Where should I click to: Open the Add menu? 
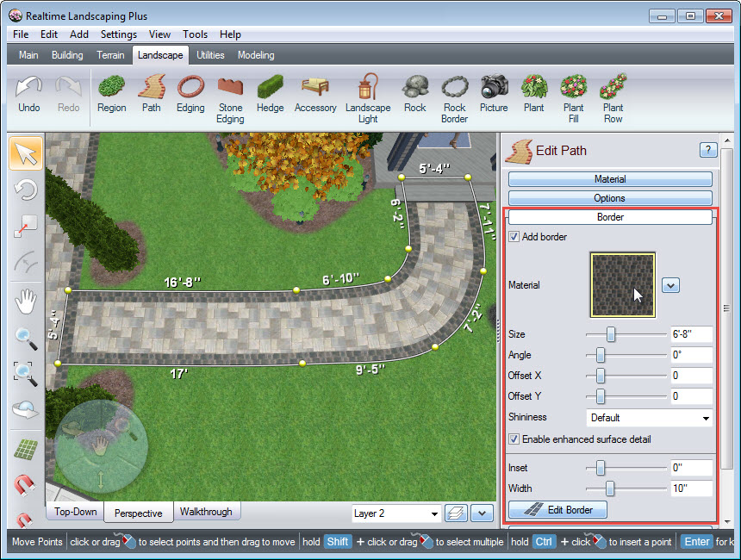[x=79, y=34]
